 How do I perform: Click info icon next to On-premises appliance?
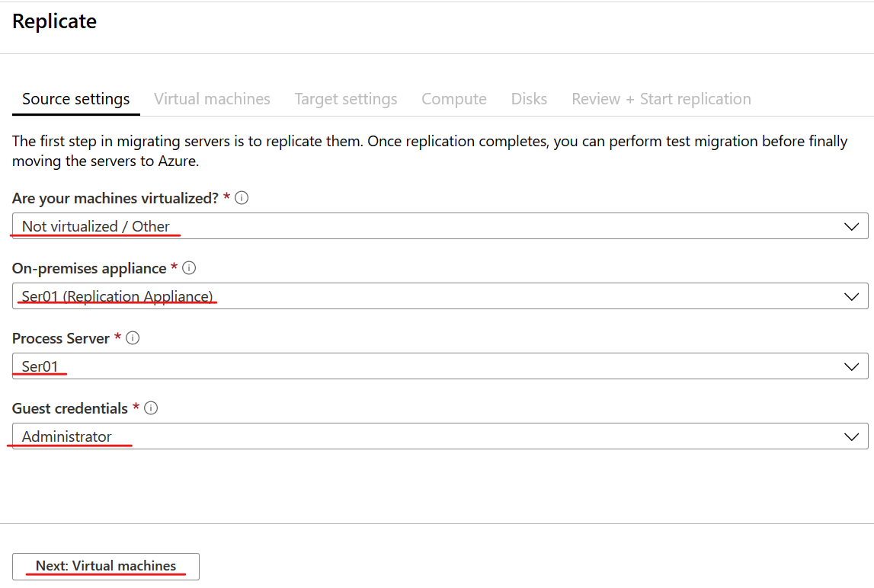click(190, 268)
